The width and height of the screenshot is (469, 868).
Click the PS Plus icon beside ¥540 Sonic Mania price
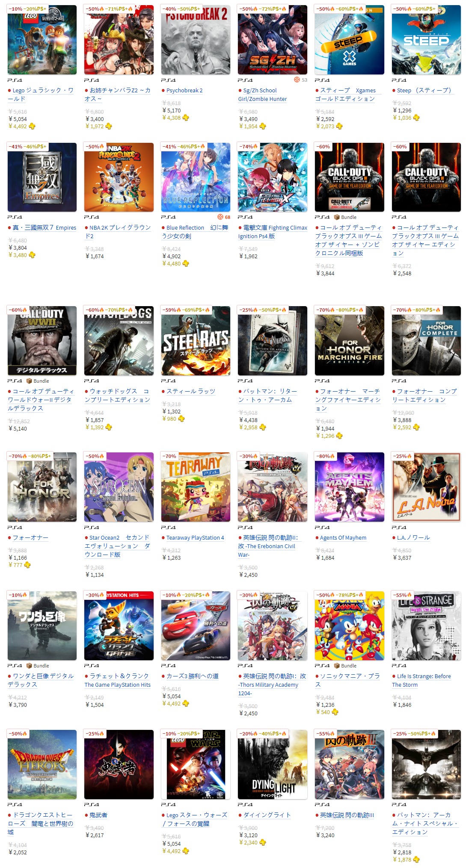[x=335, y=712]
